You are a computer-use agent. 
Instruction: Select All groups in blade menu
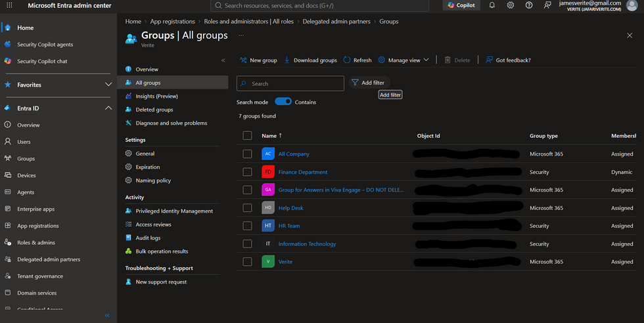(172, 83)
